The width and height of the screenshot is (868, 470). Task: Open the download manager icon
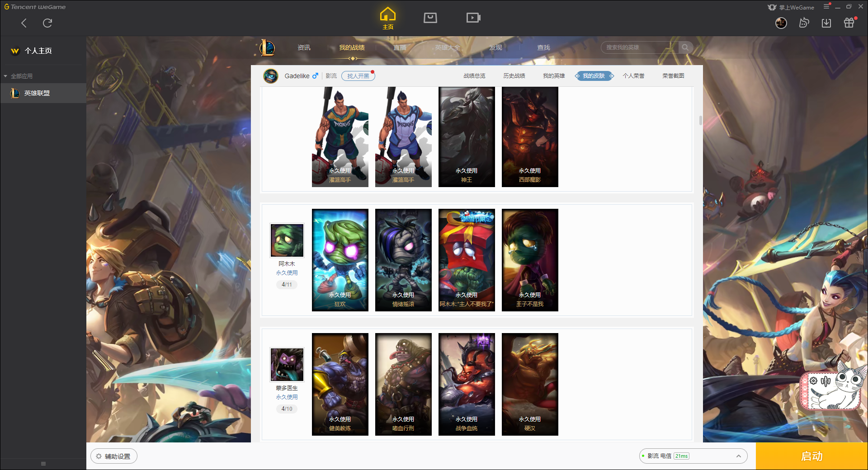coord(826,23)
